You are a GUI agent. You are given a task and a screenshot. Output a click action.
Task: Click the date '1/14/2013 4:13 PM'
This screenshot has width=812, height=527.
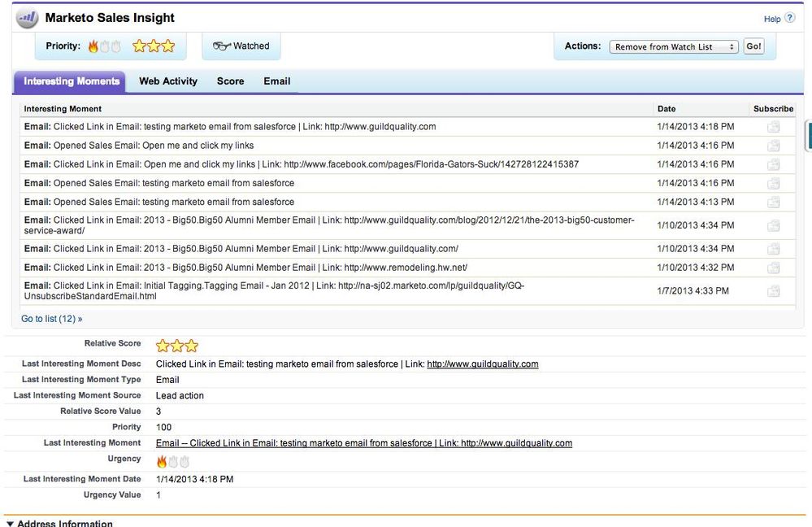696,202
